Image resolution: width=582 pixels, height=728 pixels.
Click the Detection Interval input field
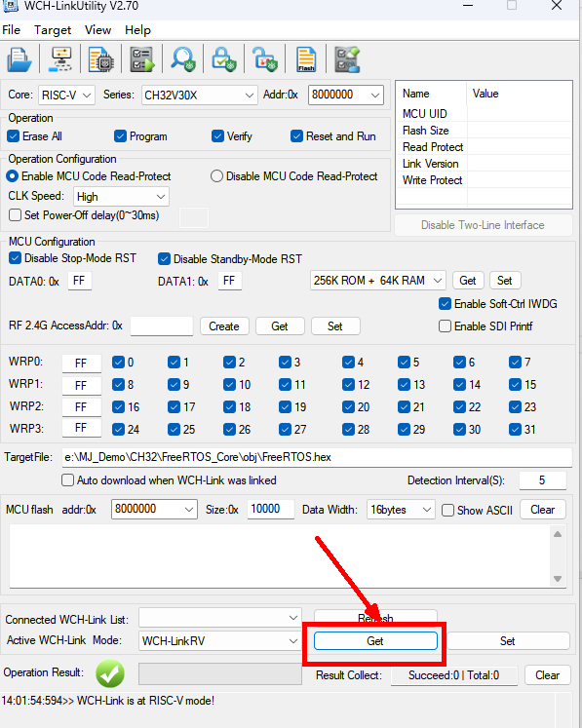click(543, 480)
